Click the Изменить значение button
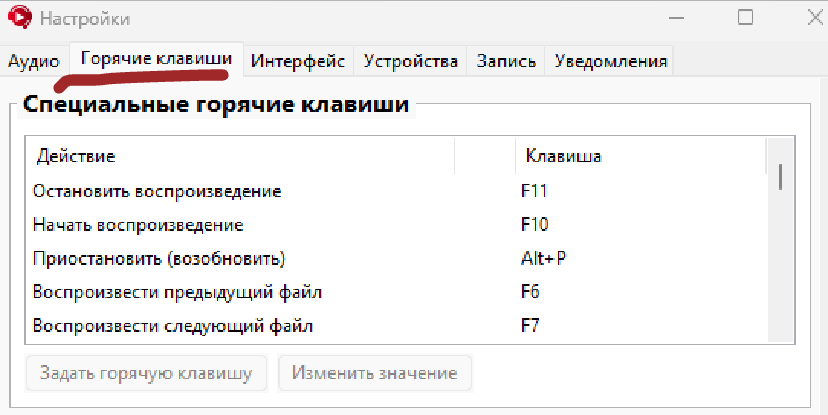828x415 pixels. coord(375,373)
